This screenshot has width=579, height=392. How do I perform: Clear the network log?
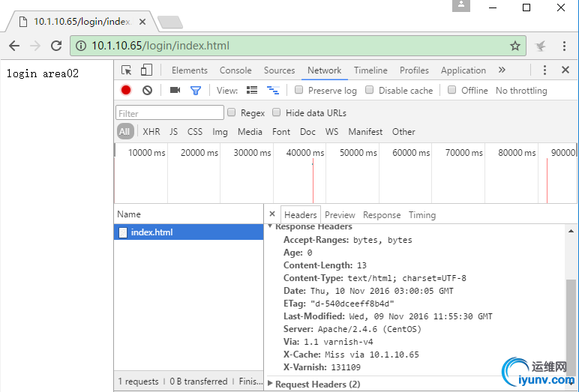[x=147, y=90]
